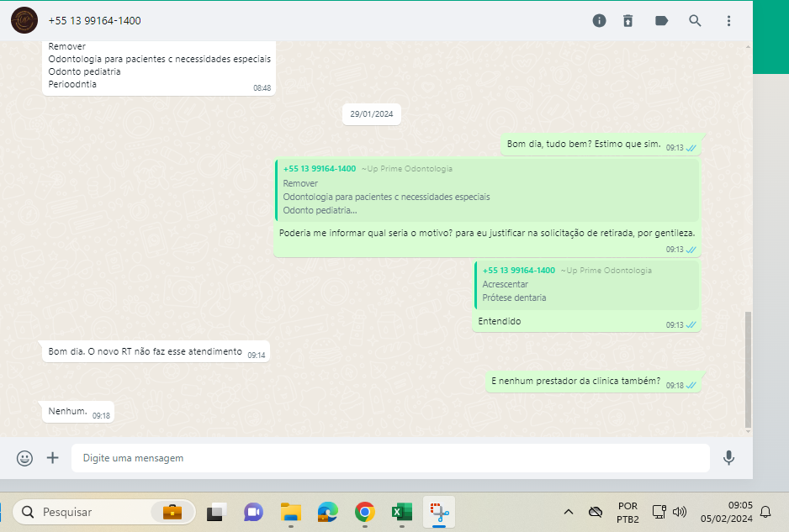The height and width of the screenshot is (532, 789).
Task: Expand hidden system tray icons chevron
Action: tap(569, 512)
